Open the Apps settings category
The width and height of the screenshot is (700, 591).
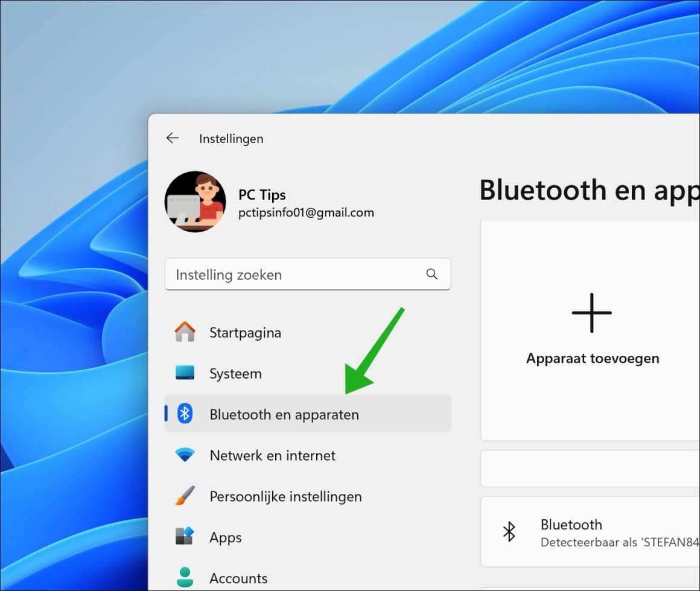308,537
